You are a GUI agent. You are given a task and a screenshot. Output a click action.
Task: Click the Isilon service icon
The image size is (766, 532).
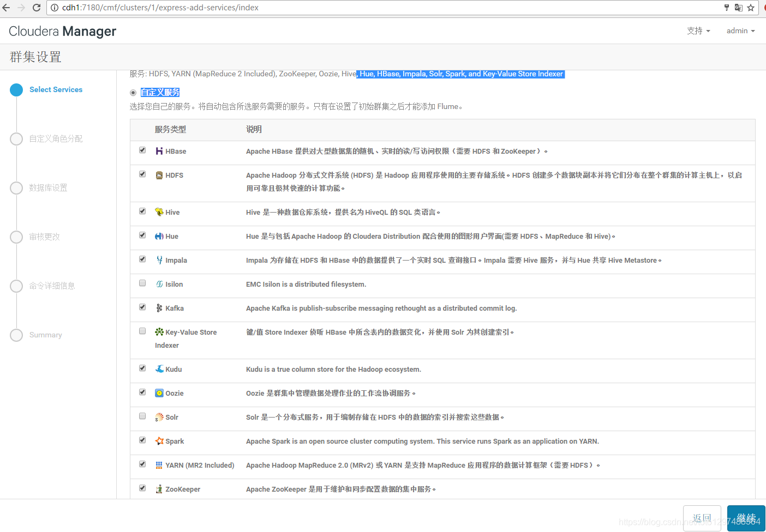point(159,284)
